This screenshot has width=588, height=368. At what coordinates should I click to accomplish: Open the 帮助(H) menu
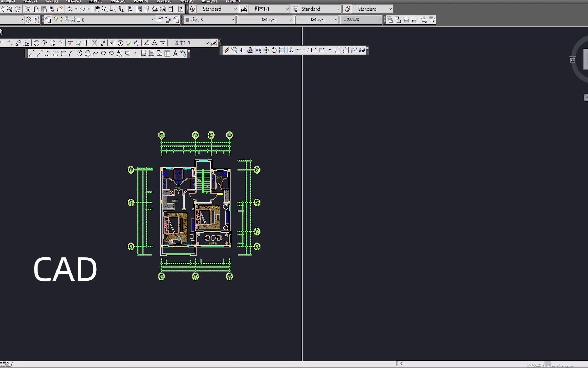coord(232,1)
